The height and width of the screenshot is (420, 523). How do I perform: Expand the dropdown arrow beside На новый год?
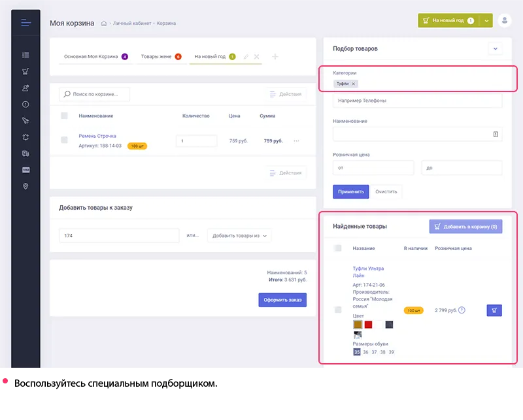coord(486,21)
